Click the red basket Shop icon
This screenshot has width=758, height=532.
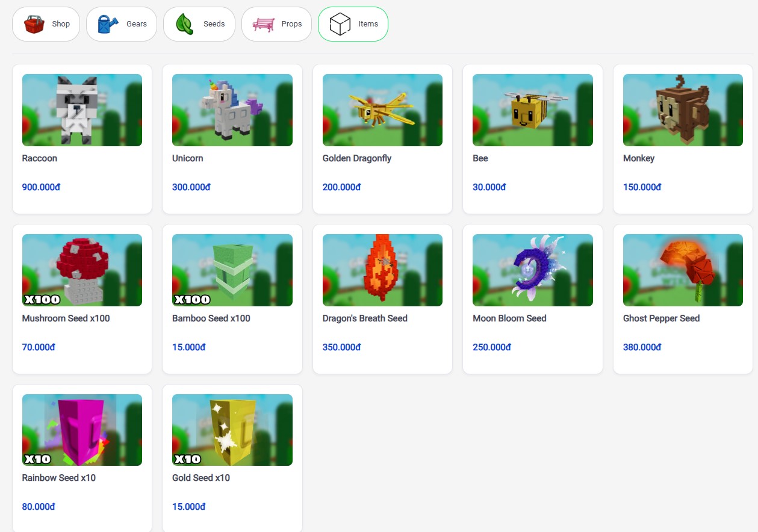pos(34,24)
